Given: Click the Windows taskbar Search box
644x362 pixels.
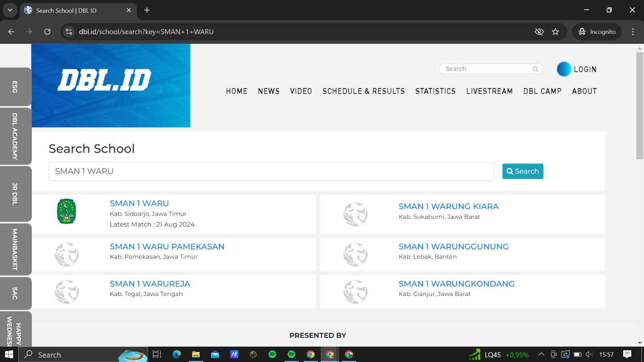Looking at the screenshot, I should coord(83,354).
